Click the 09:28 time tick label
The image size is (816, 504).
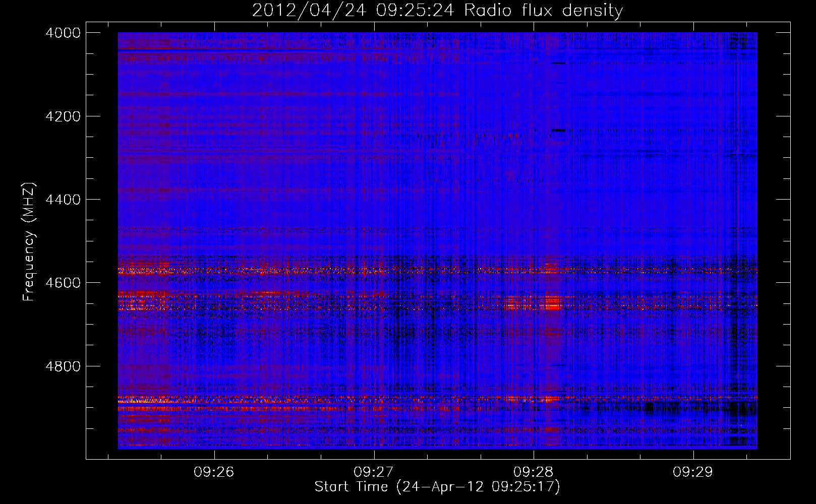(534, 472)
